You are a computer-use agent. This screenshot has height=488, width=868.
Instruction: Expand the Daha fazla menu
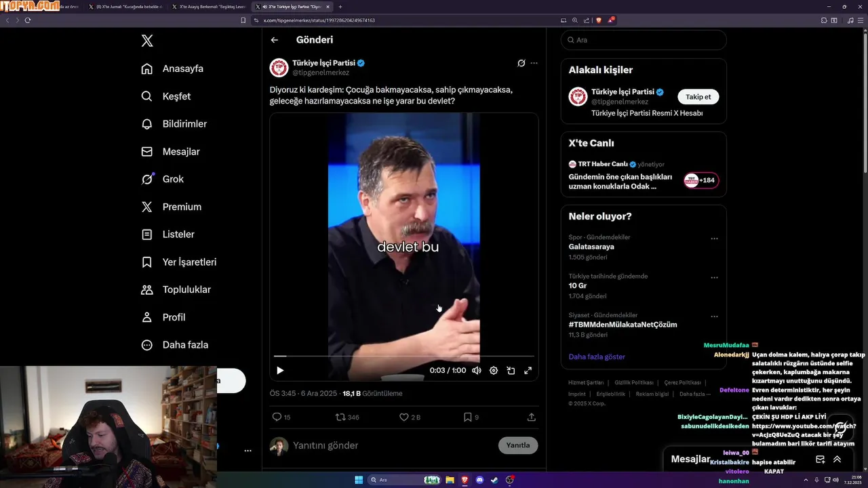click(175, 345)
